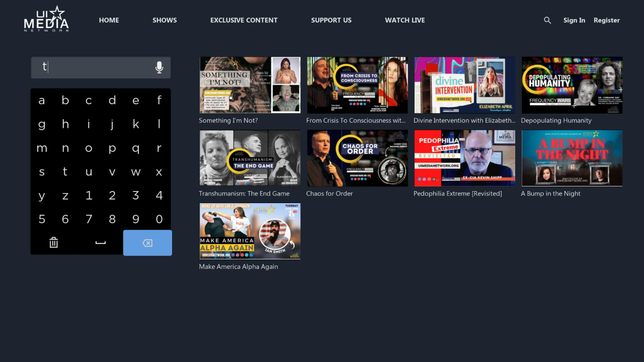
Task: Select letter 'm' on the on-screen keyboard
Action: (x=42, y=148)
